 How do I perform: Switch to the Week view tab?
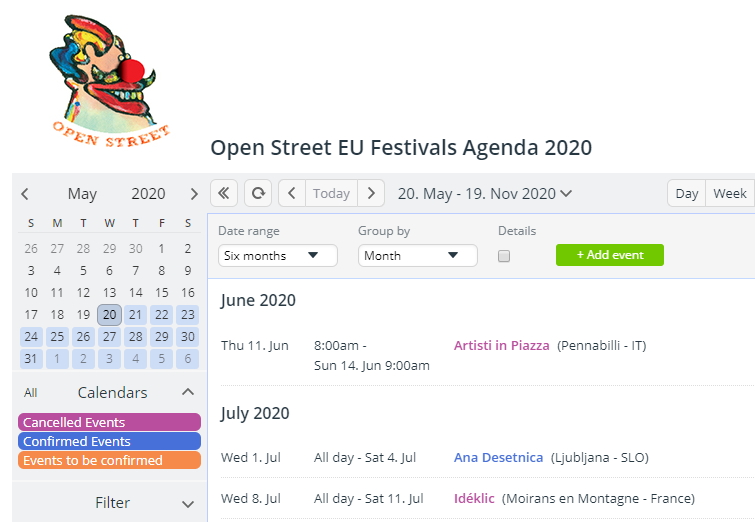point(729,193)
